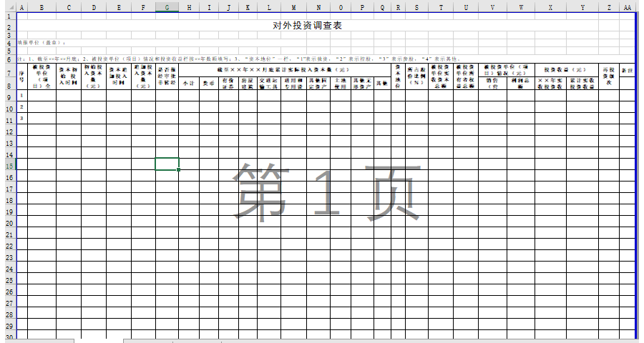Select row 6 header
This screenshot has width=644, height=343.
tap(9, 59)
